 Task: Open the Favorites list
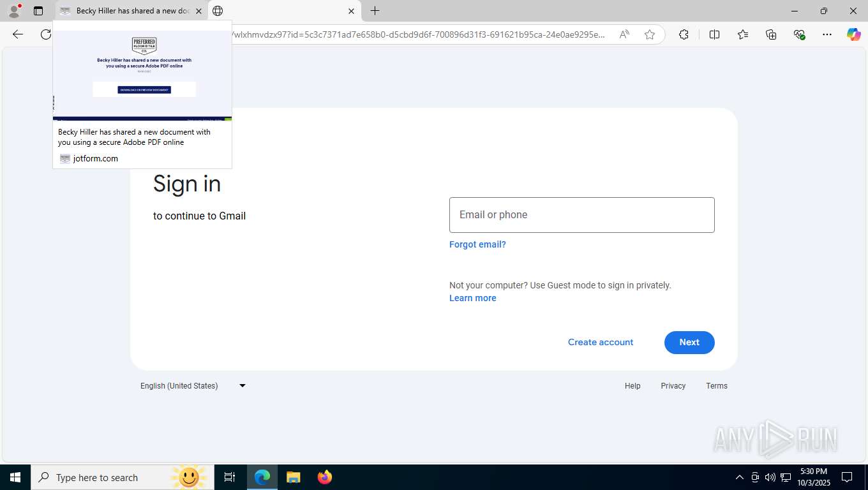point(743,34)
